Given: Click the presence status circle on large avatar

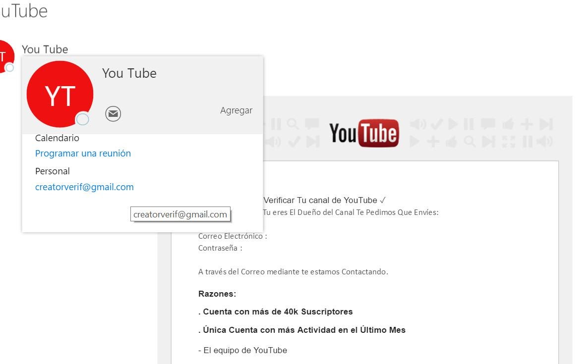Looking at the screenshot, I should (82, 119).
